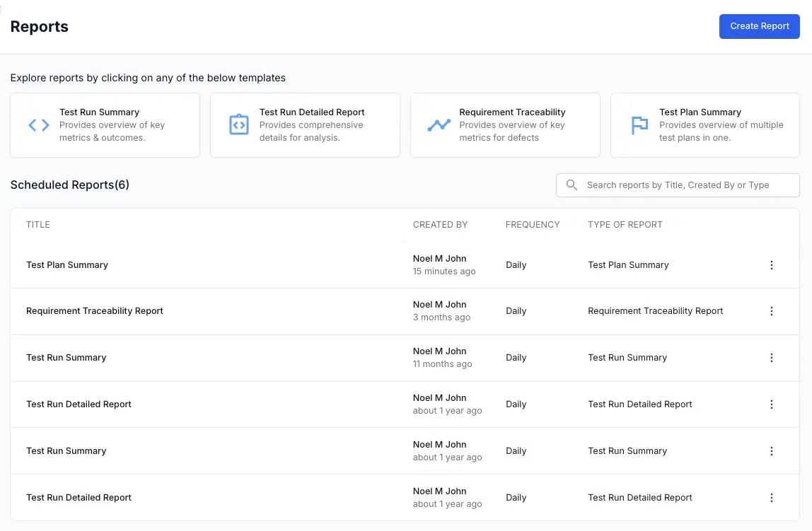The image size is (812, 531).
Task: Expand options for the 11 months ago report
Action: point(771,358)
